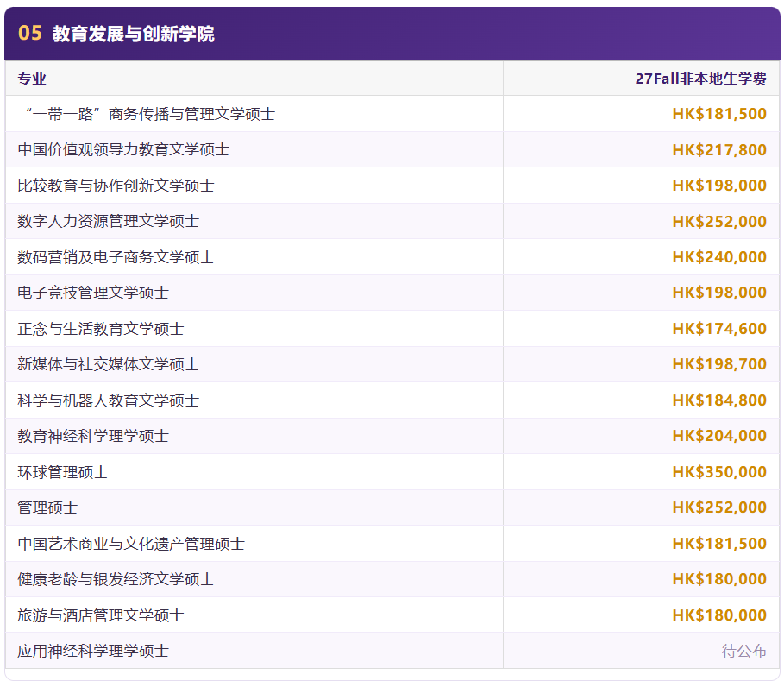This screenshot has height=687, width=784.
Task: Click the "待公布" fee status text
Action: [x=744, y=651]
